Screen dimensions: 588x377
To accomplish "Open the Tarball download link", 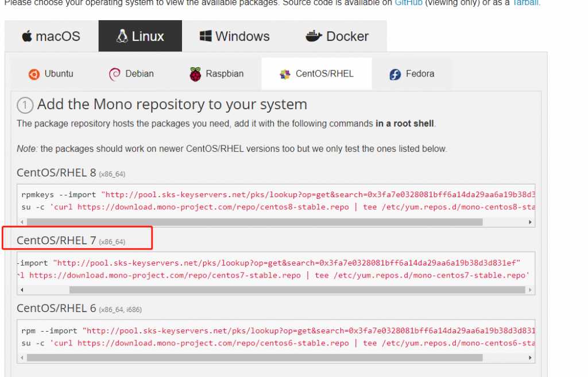I will (x=525, y=3).
